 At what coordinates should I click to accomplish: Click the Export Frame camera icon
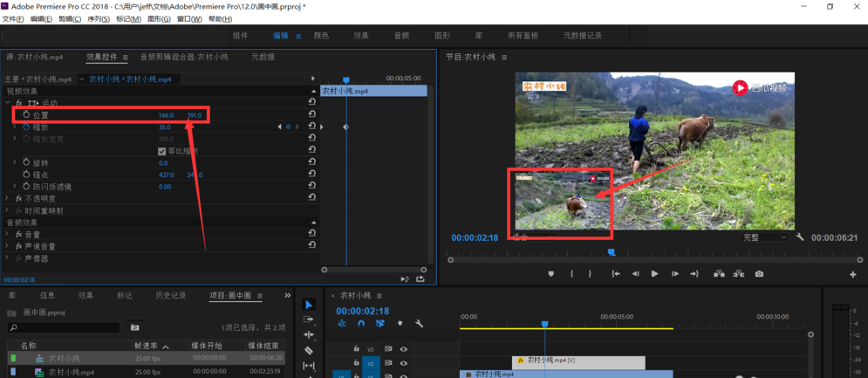point(759,274)
